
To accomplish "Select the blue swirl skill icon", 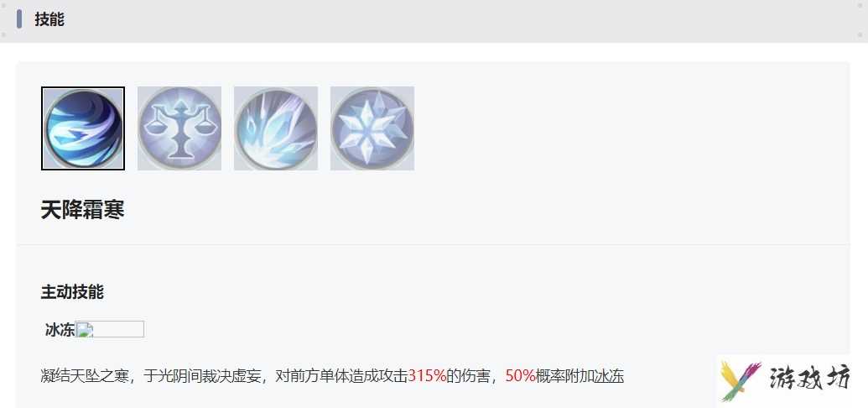I will click(x=83, y=128).
